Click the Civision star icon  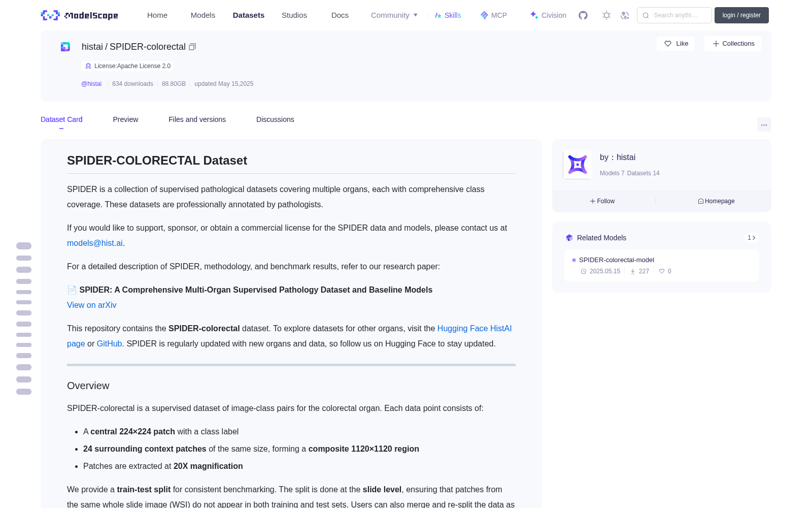[x=534, y=15]
